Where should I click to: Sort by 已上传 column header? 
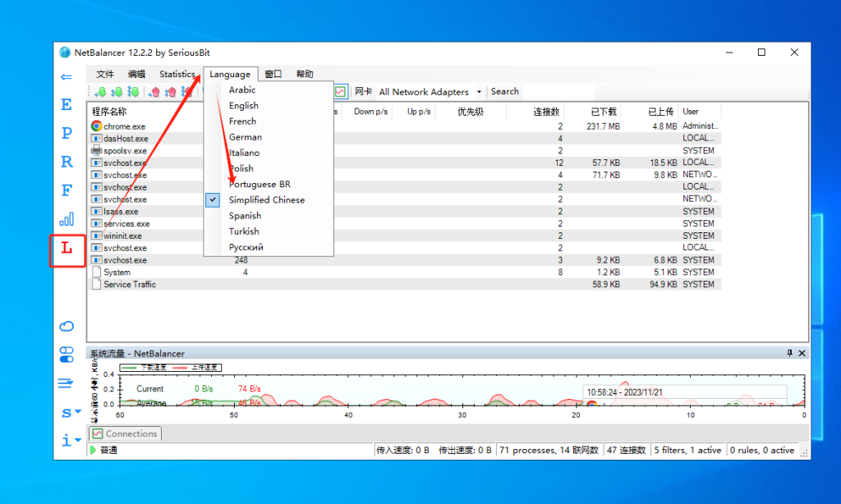pyautogui.click(x=661, y=112)
